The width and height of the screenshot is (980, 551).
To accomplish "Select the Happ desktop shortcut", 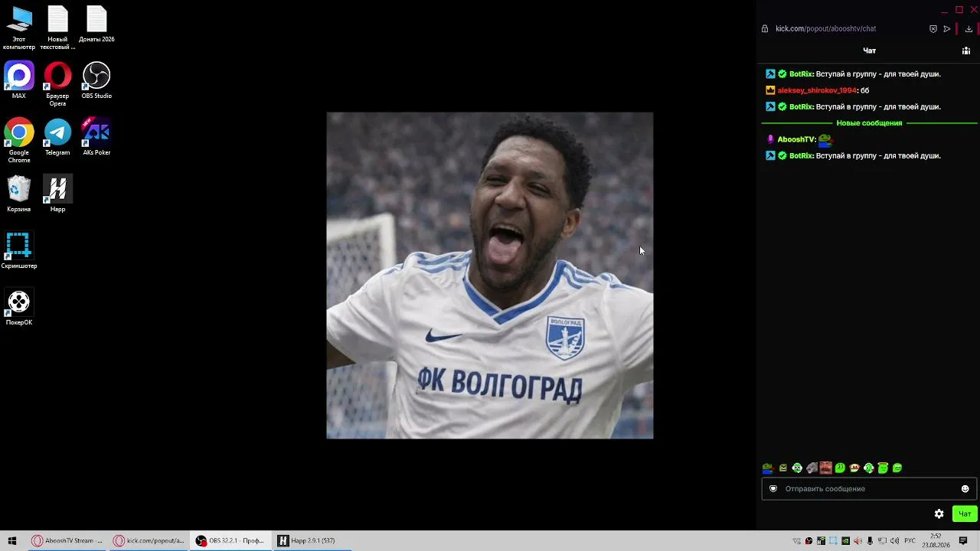I will [57, 194].
